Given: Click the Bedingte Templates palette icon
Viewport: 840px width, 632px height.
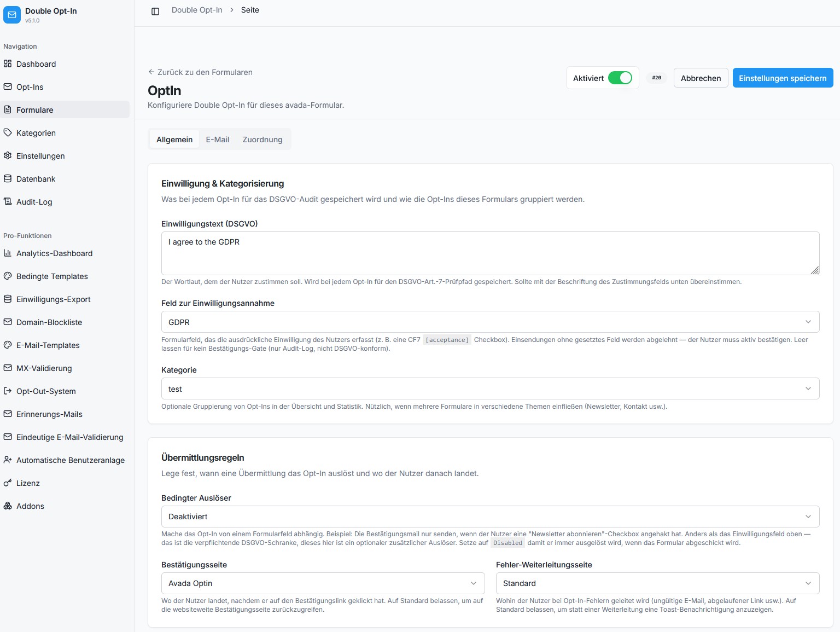Looking at the screenshot, I should click(x=8, y=276).
